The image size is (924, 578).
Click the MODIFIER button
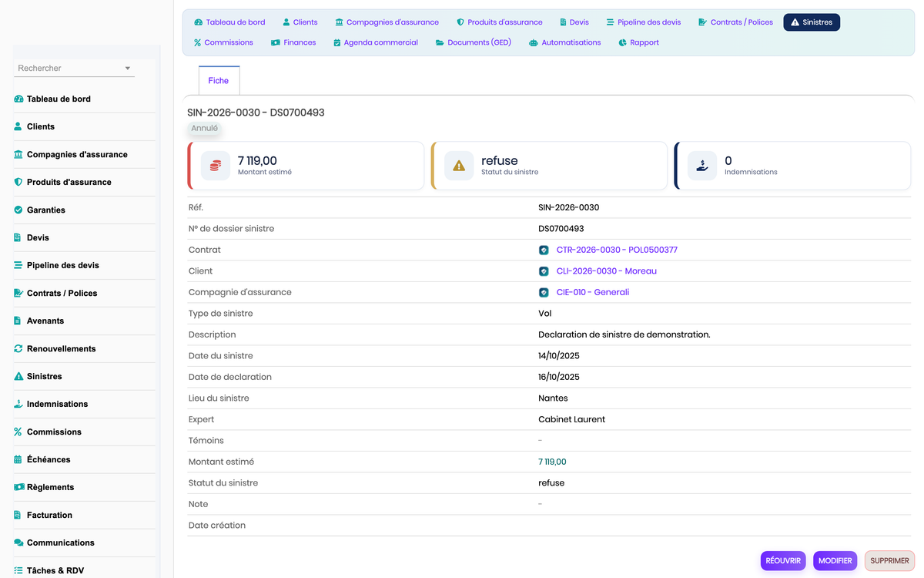pos(835,560)
